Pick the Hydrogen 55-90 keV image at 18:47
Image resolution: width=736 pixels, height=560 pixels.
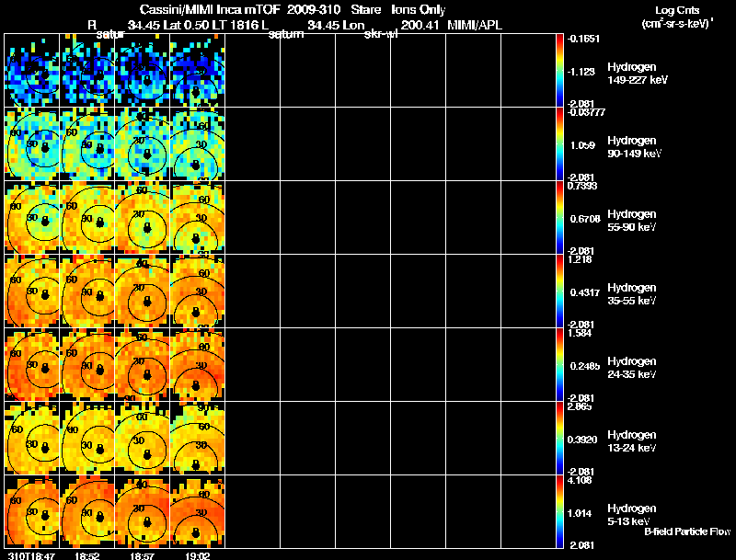32,218
